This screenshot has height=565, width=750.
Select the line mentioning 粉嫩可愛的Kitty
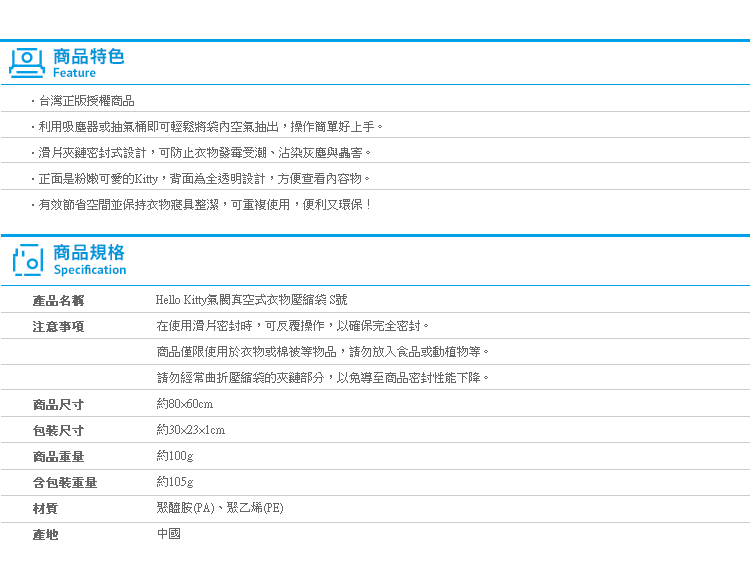pos(204,179)
